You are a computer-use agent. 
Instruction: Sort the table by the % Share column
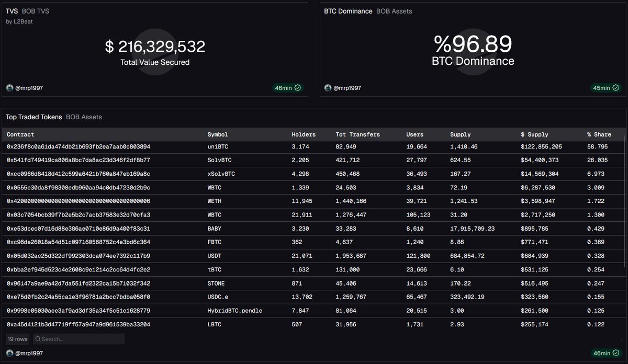point(599,134)
